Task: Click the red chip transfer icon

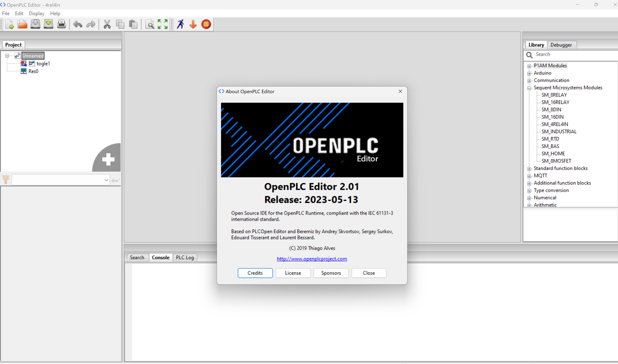Action: point(206,24)
